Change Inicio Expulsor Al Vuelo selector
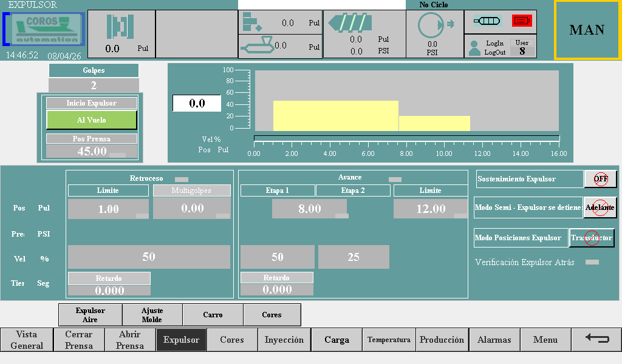This screenshot has height=364, width=622. point(92,120)
